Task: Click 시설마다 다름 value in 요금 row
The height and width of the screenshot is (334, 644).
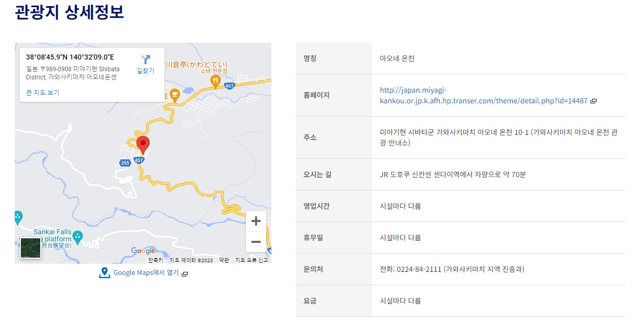Action: point(401,301)
